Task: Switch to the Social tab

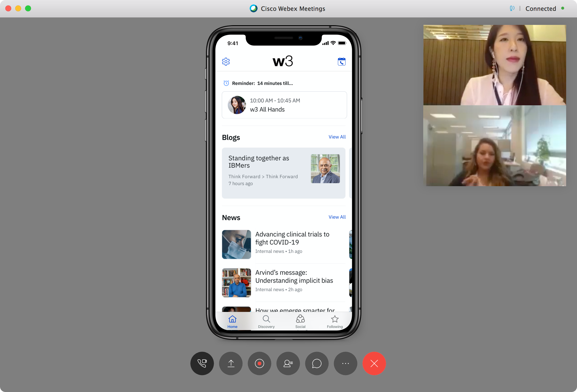Action: click(x=300, y=321)
